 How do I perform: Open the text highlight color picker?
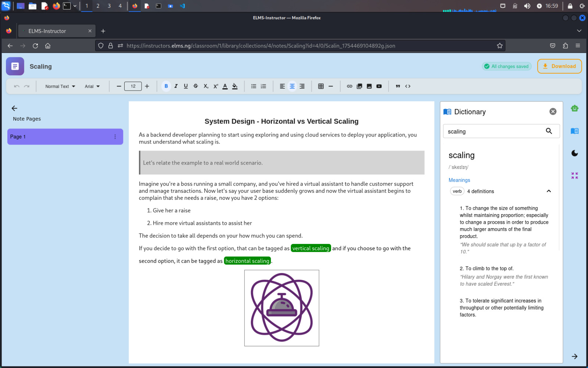click(x=235, y=86)
